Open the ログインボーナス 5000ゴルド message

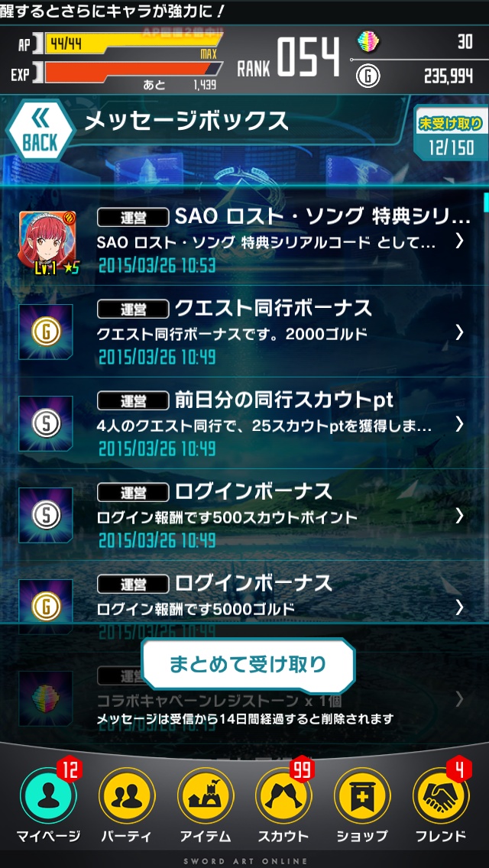tap(244, 601)
